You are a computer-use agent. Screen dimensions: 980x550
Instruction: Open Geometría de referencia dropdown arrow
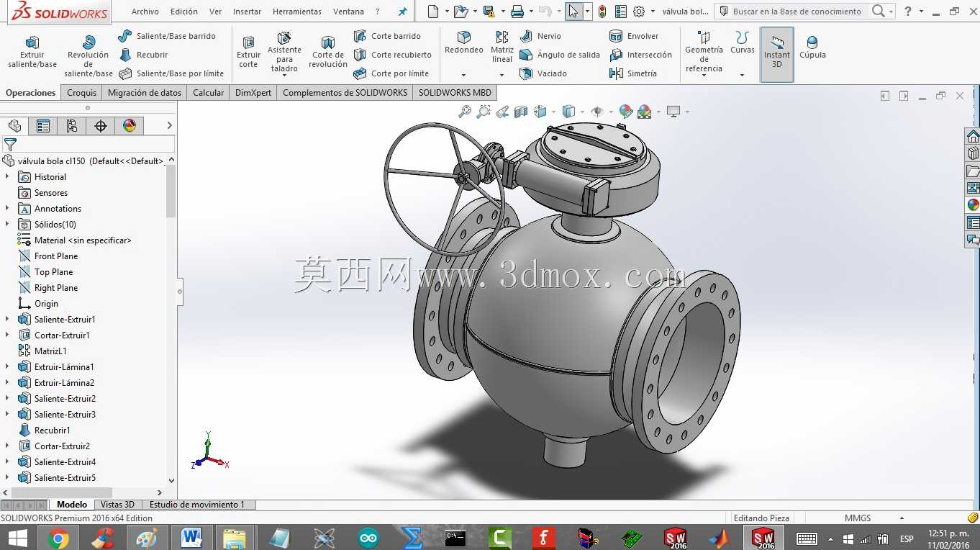[704, 75]
